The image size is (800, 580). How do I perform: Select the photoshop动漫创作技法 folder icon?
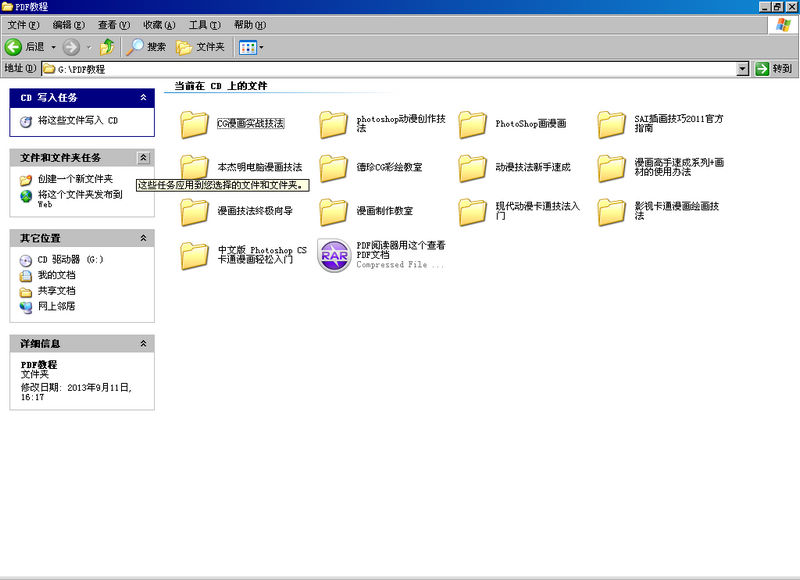[334, 124]
